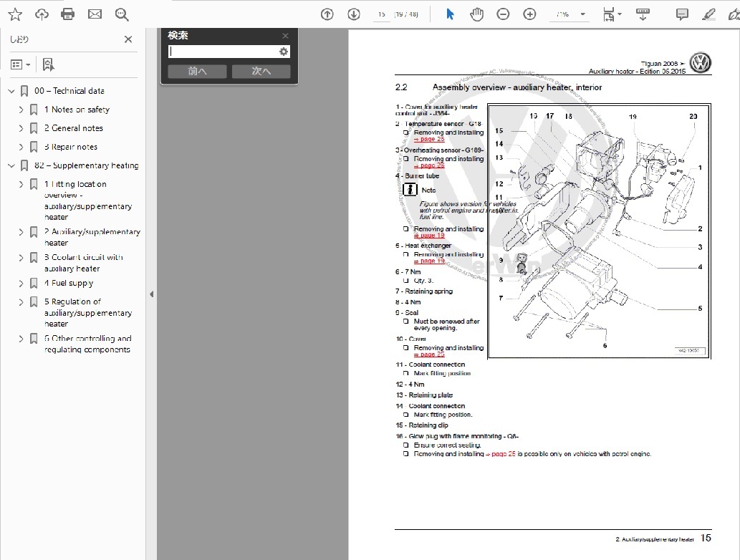Follow page 19 link under Burner tube
This screenshot has height=560, width=740.
[x=430, y=235]
